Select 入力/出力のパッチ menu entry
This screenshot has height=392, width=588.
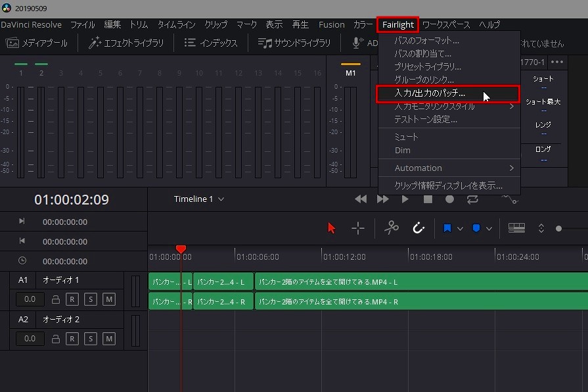click(x=430, y=93)
